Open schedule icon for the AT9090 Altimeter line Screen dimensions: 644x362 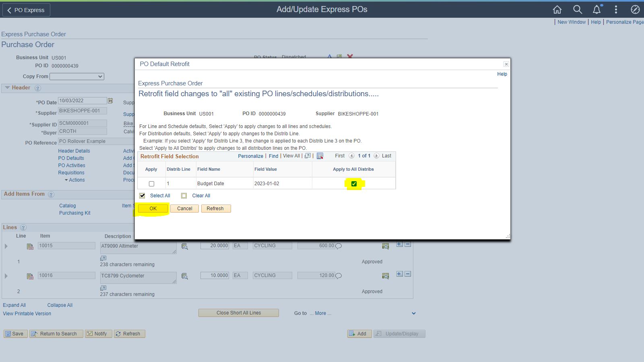click(385, 246)
